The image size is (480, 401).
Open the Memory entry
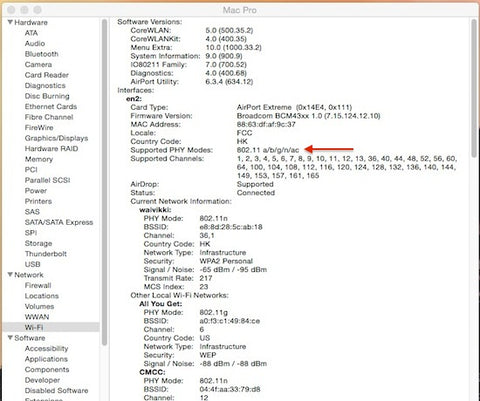(x=39, y=159)
